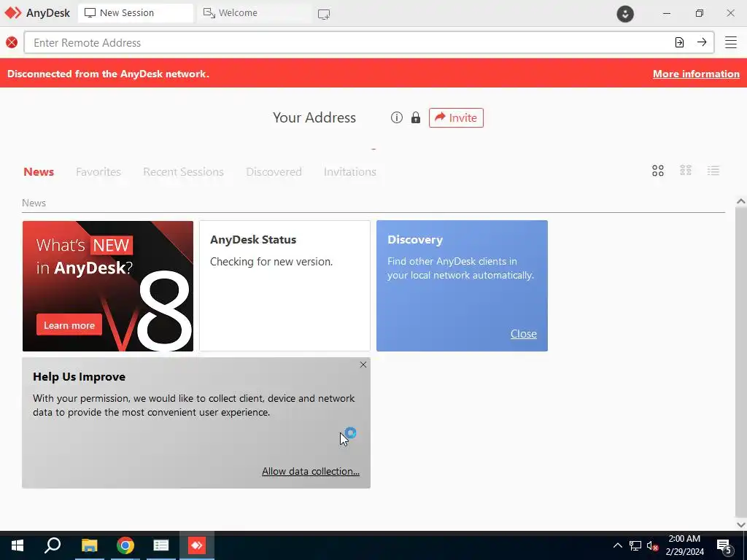Open the More information link
The image size is (747, 560).
point(696,74)
